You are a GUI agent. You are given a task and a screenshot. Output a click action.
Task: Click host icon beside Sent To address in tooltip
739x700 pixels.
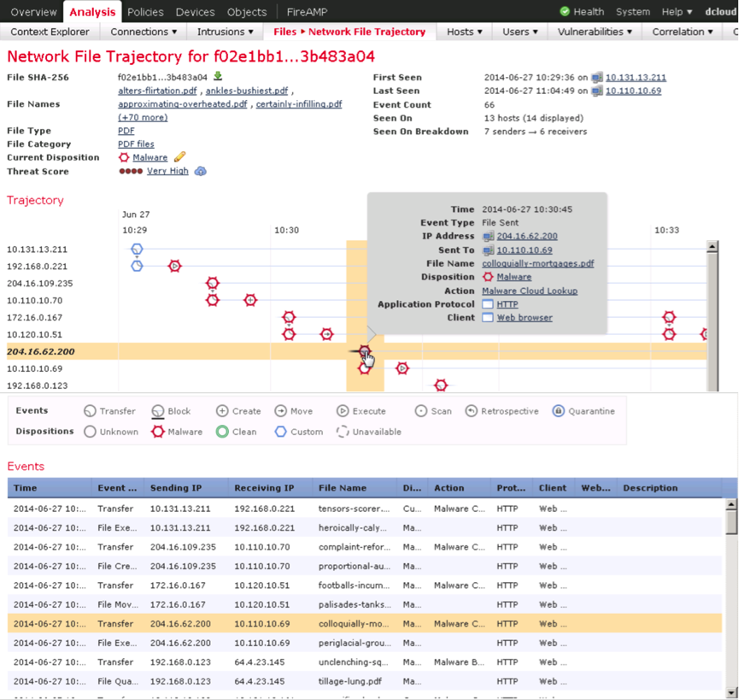[x=489, y=250]
